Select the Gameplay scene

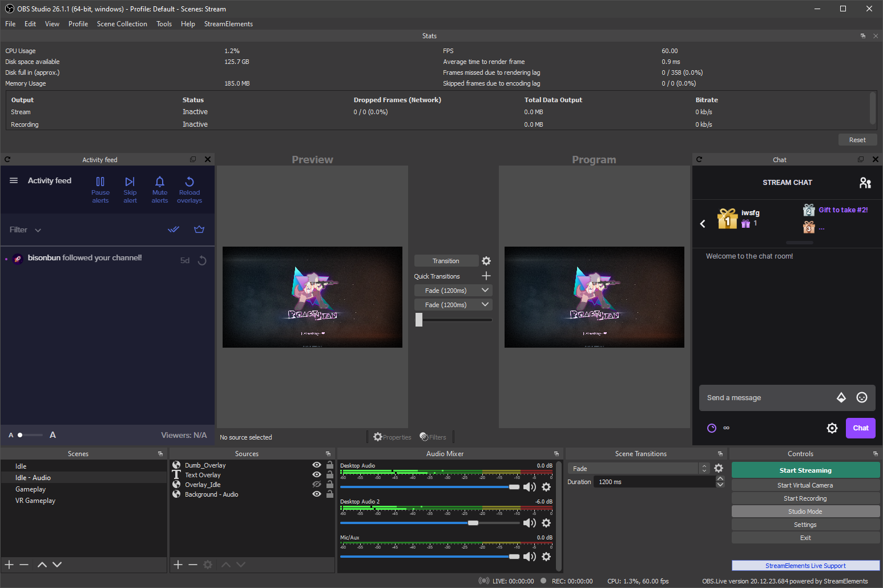click(x=83, y=489)
